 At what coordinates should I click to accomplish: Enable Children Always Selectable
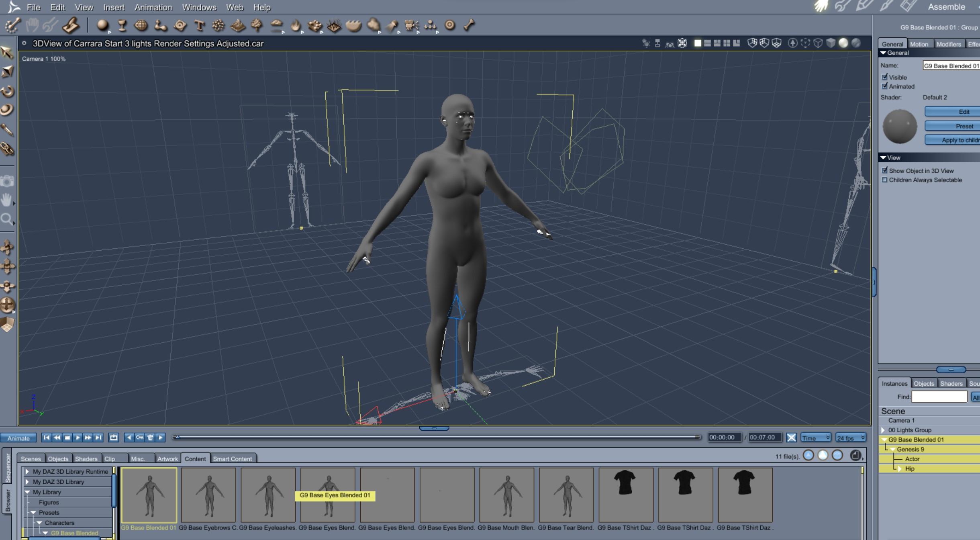pyautogui.click(x=884, y=180)
